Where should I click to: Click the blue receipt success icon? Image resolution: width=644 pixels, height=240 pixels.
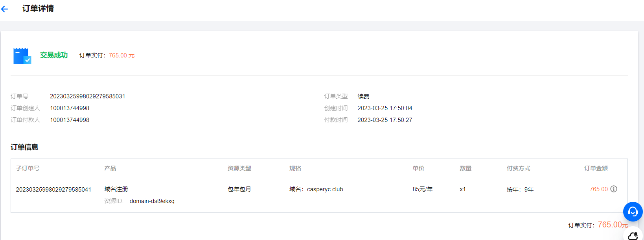click(22, 56)
